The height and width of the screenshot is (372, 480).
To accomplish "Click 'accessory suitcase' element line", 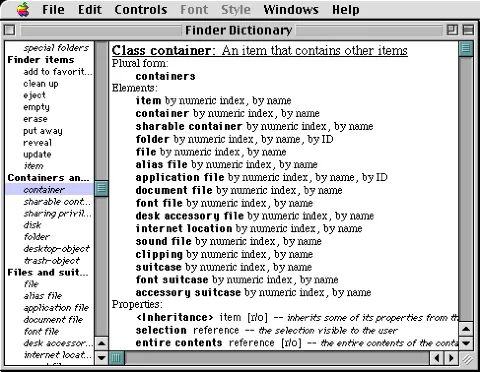I will [x=253, y=293].
